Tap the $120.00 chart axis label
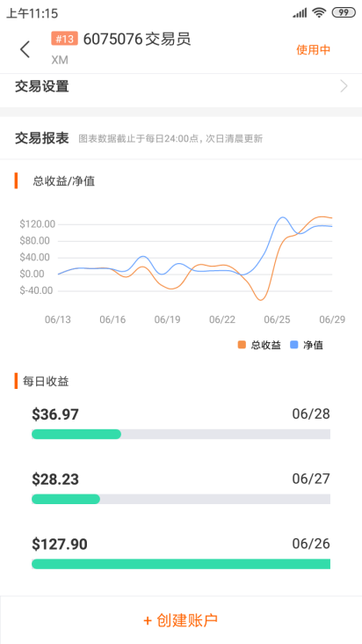362x644 pixels. tap(37, 223)
